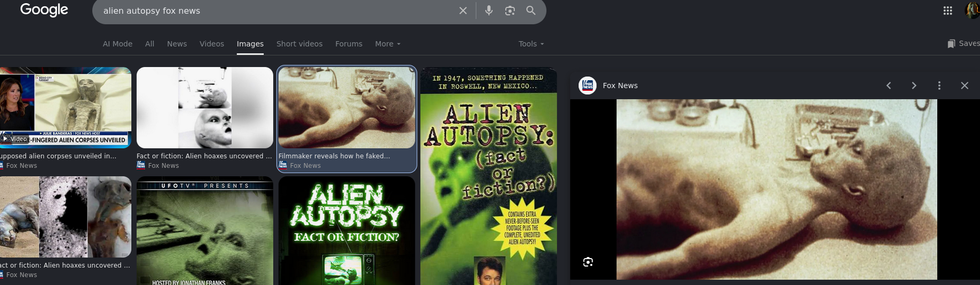Screen dimensions: 980x285
Task: Open the Tools dropdown
Action: (x=531, y=44)
